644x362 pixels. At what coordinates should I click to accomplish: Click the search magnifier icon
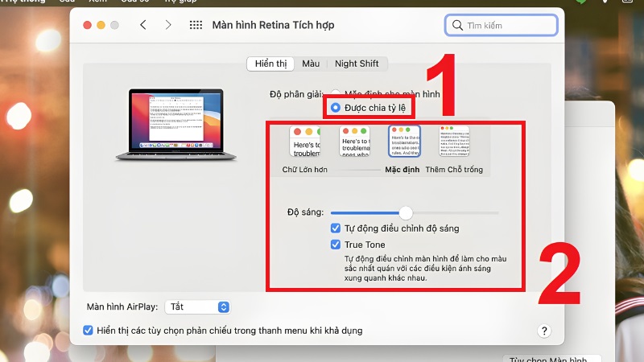click(457, 26)
